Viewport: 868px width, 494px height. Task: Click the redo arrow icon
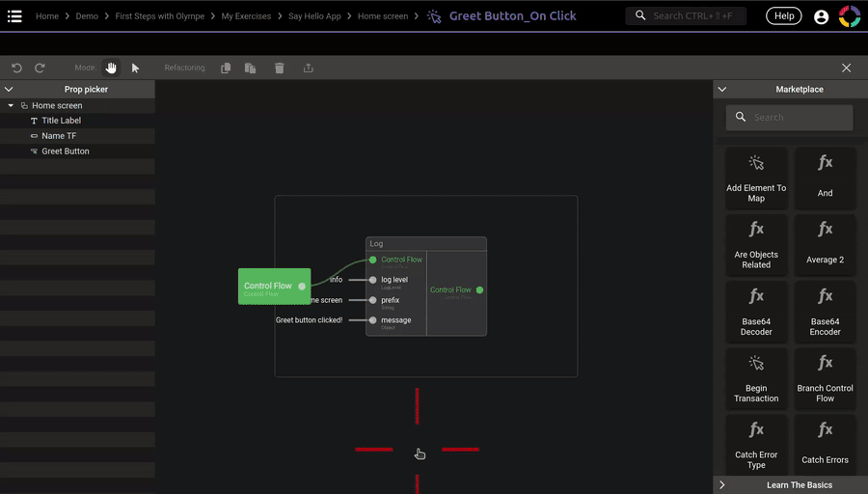40,69
